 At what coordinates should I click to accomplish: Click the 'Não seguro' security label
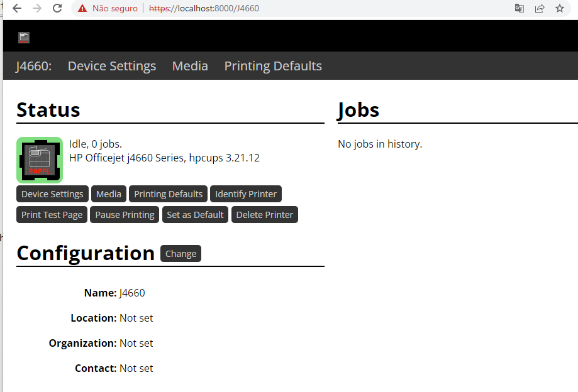tap(115, 8)
